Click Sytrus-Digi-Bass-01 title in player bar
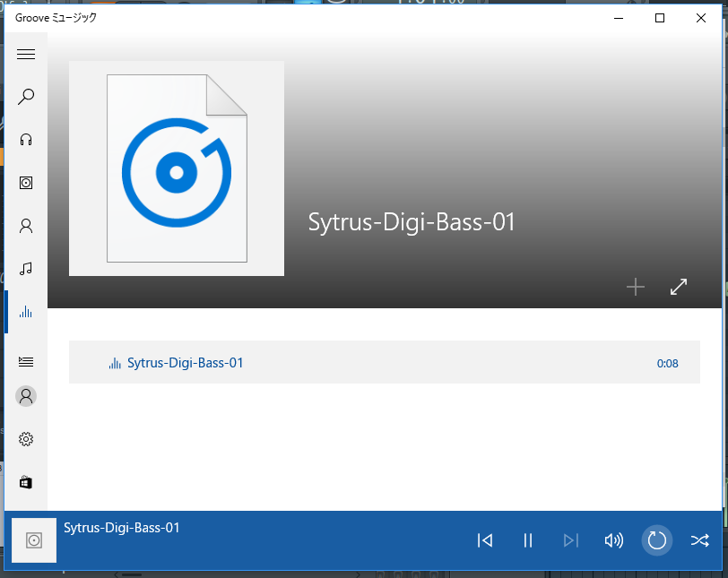Screen dimensions: 728x578 coord(122,528)
